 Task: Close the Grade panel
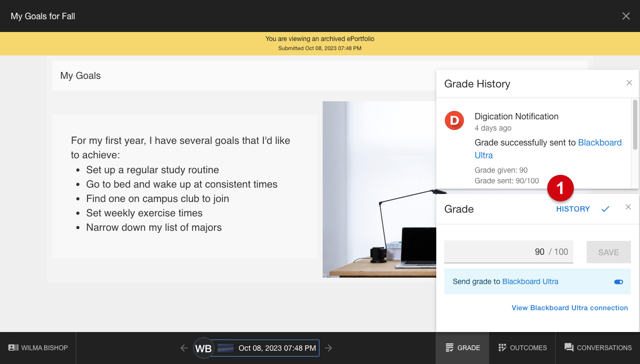628,207
